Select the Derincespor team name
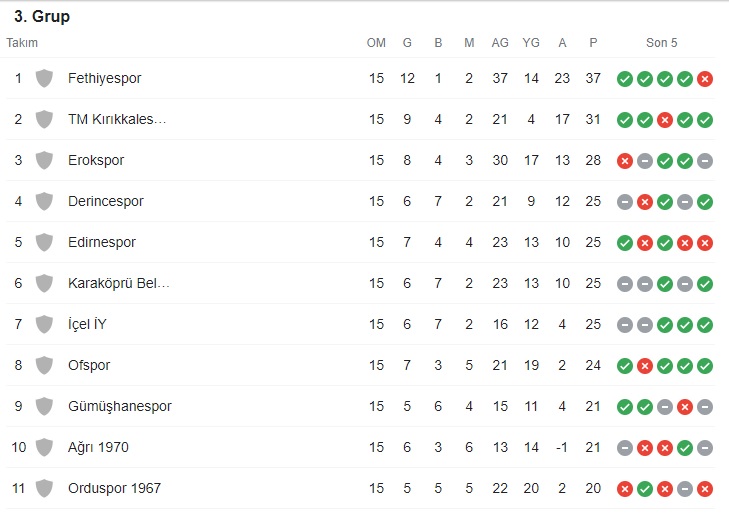The width and height of the screenshot is (729, 515). (x=106, y=201)
